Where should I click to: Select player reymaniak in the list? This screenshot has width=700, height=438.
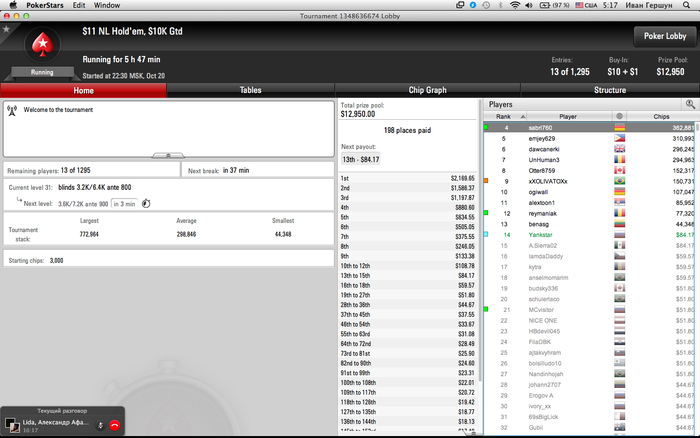click(x=589, y=213)
